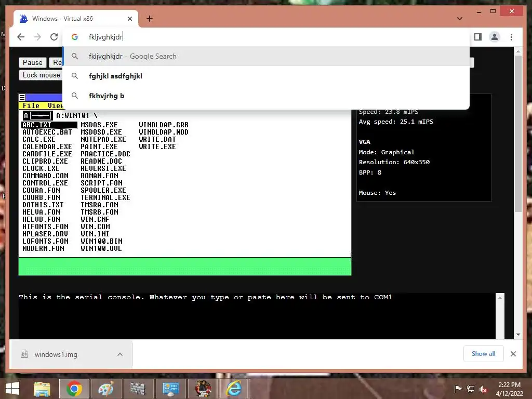Choose 'fghjkl asdfghjkl' suggestion
Image resolution: width=532 pixels, height=399 pixels.
(266, 76)
